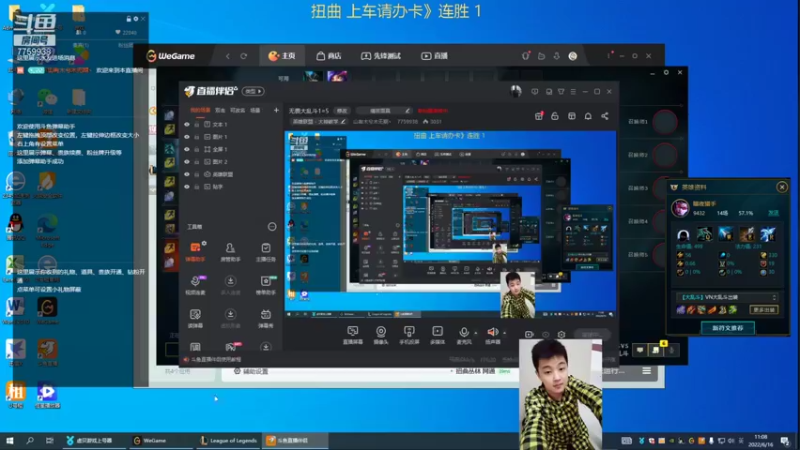Toggle visibility of 文本 1 source
Image resolution: width=800 pixels, height=450 pixels.
coord(187,124)
